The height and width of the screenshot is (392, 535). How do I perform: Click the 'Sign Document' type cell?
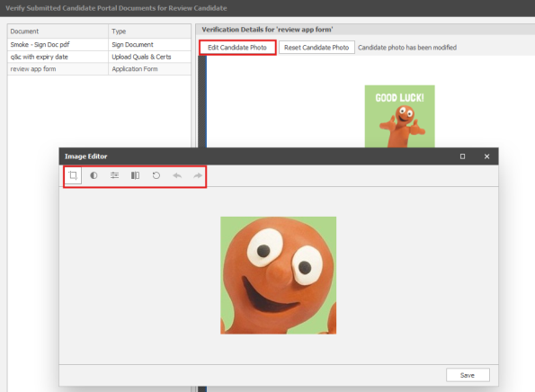[x=149, y=45]
